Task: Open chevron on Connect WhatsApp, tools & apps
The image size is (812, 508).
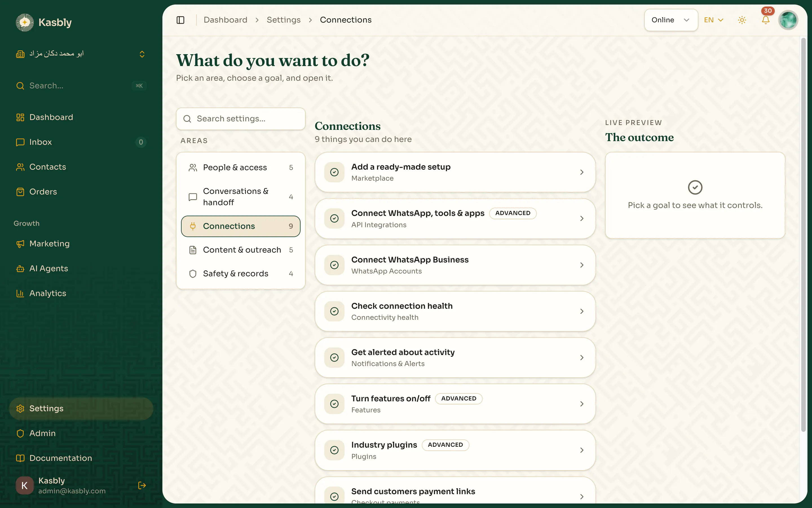Action: point(582,218)
